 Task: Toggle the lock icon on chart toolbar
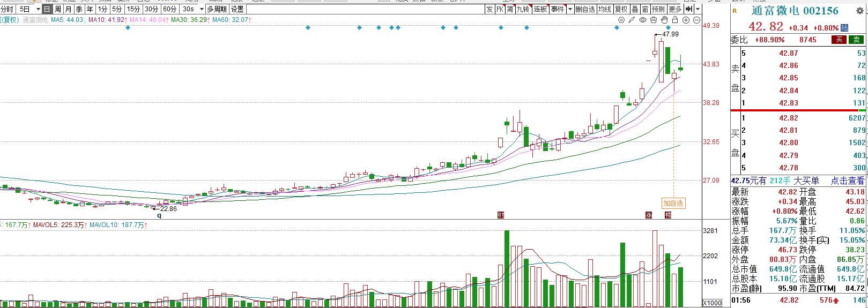[x=675, y=20]
